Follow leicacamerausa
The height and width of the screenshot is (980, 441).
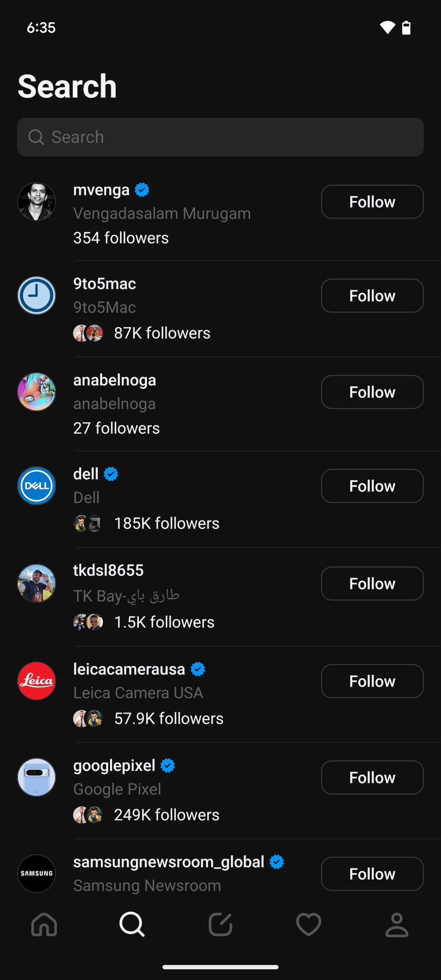(372, 681)
